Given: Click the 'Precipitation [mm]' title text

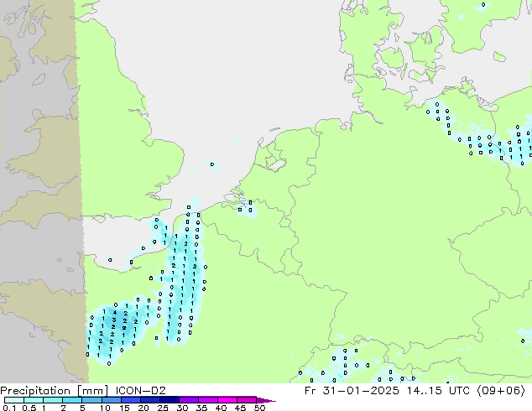Looking at the screenshot, I should click(55, 391).
